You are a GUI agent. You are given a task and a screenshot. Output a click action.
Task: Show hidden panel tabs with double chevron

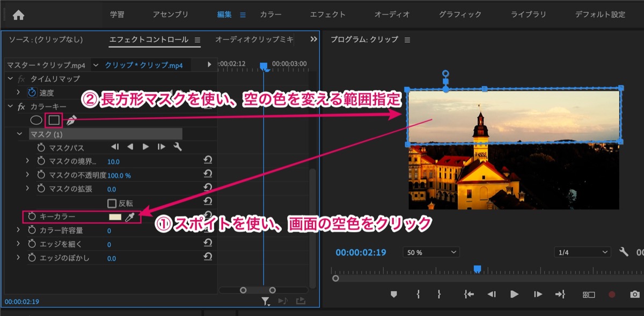313,39
